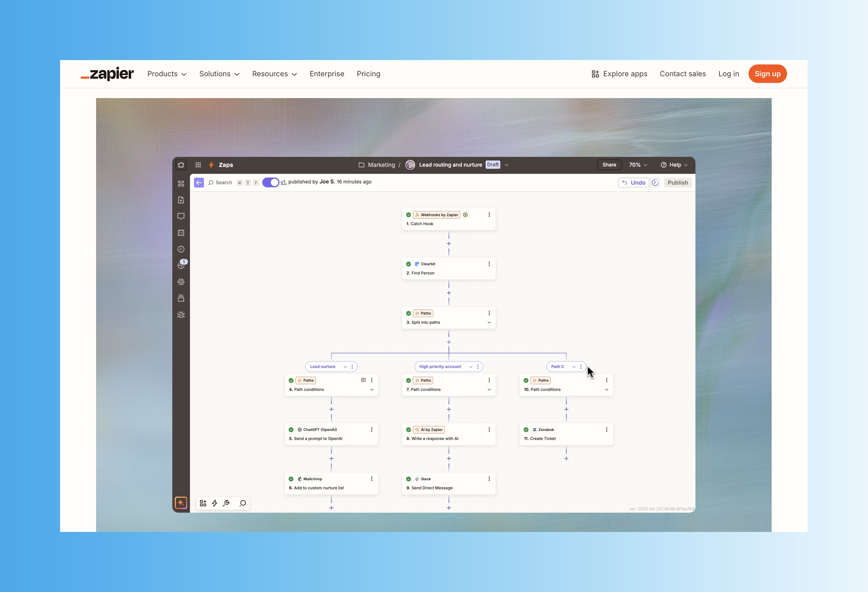Image resolution: width=868 pixels, height=592 pixels.
Task: Click the orange Sign up button
Action: [767, 73]
